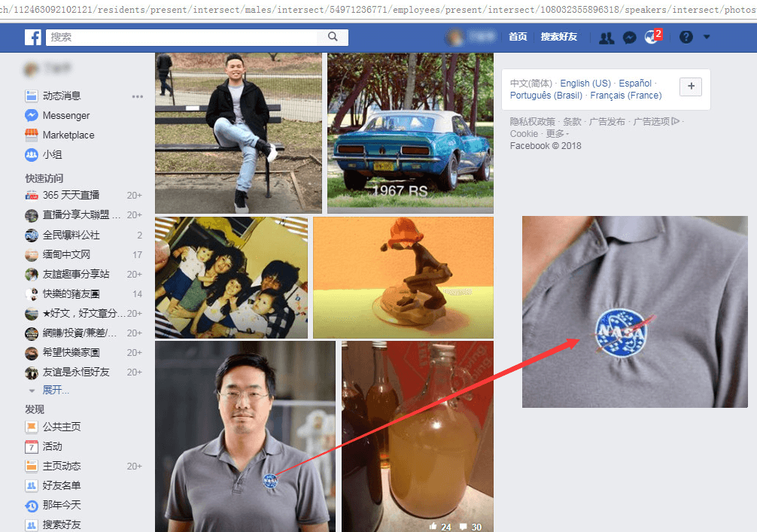The height and width of the screenshot is (532, 757).
Task: Expand the account dropdown arrow in top bar
Action: pos(706,37)
